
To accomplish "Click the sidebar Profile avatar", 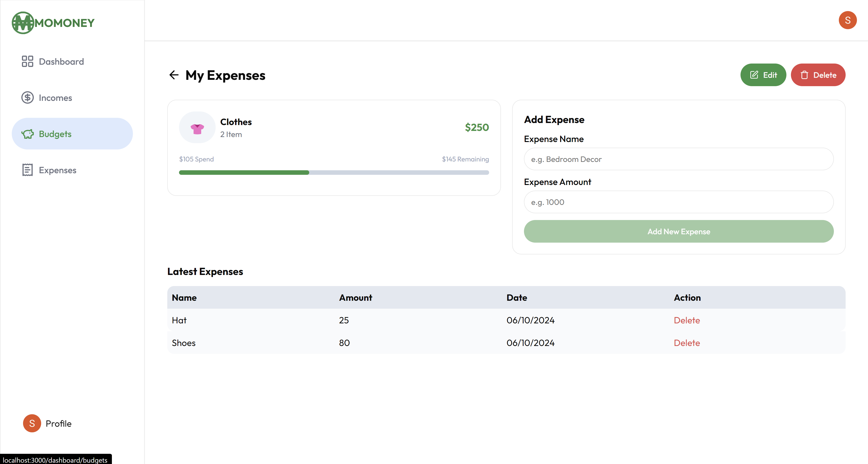I will 32,423.
